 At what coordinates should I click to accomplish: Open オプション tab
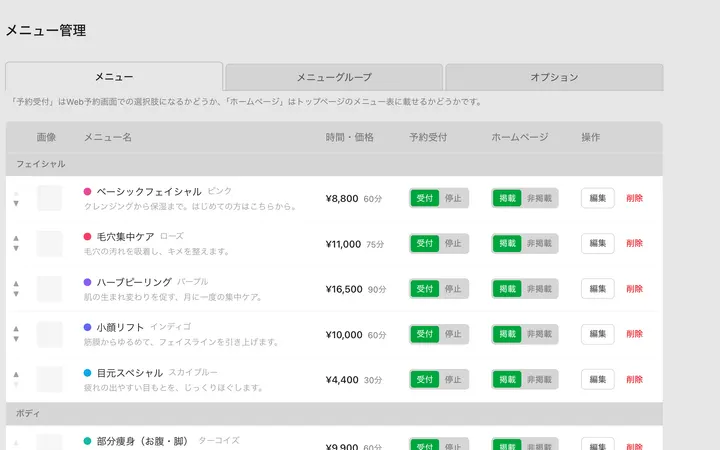pos(554,77)
